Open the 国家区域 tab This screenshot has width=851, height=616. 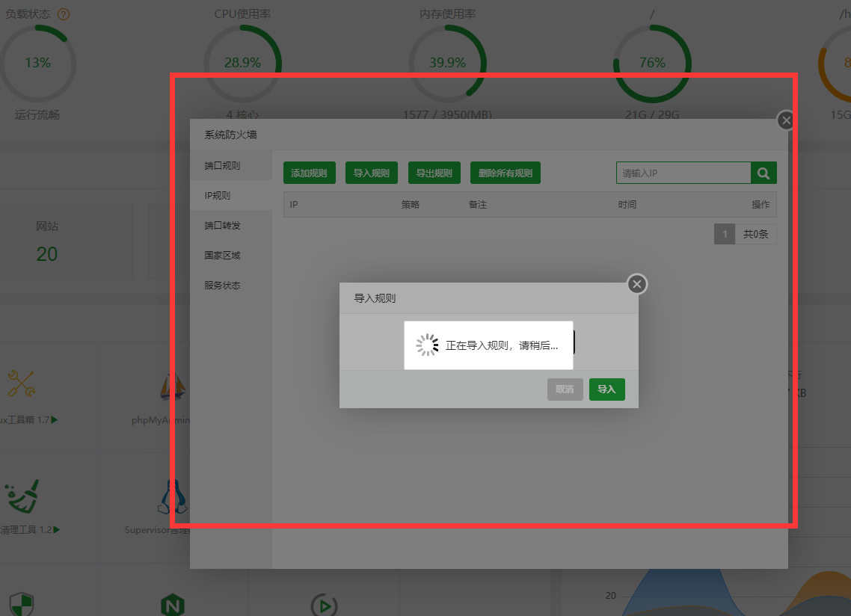click(230, 255)
